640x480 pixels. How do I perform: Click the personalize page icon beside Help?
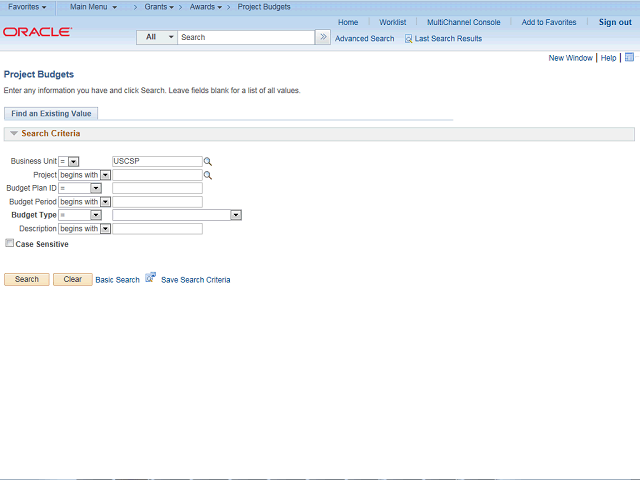pyautogui.click(x=629, y=57)
